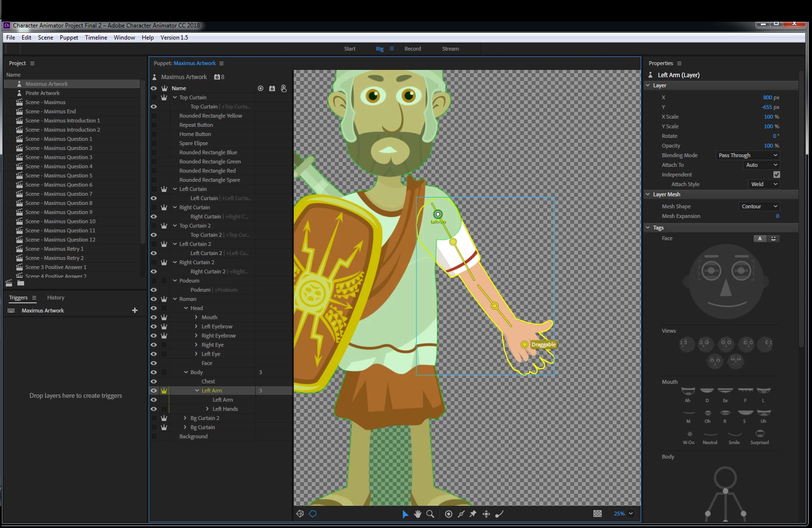The width and height of the screenshot is (812, 528).
Task: Open the History panel tab
Action: pyautogui.click(x=55, y=298)
